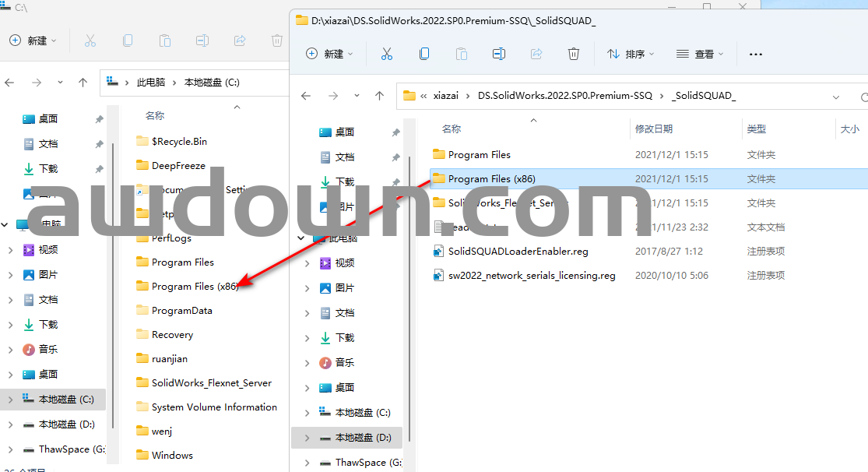Click the Up arrow in right window navigation
This screenshot has width=868, height=472.
point(380,96)
